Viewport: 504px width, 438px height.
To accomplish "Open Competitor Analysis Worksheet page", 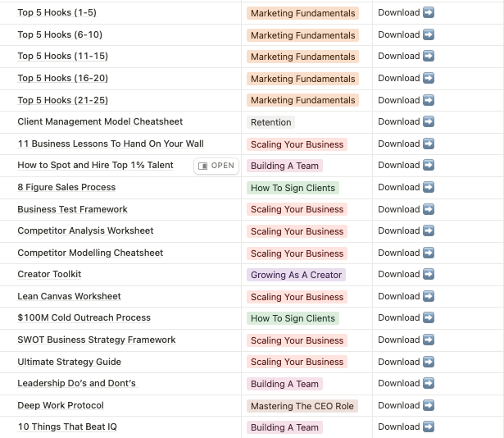I will [85, 230].
